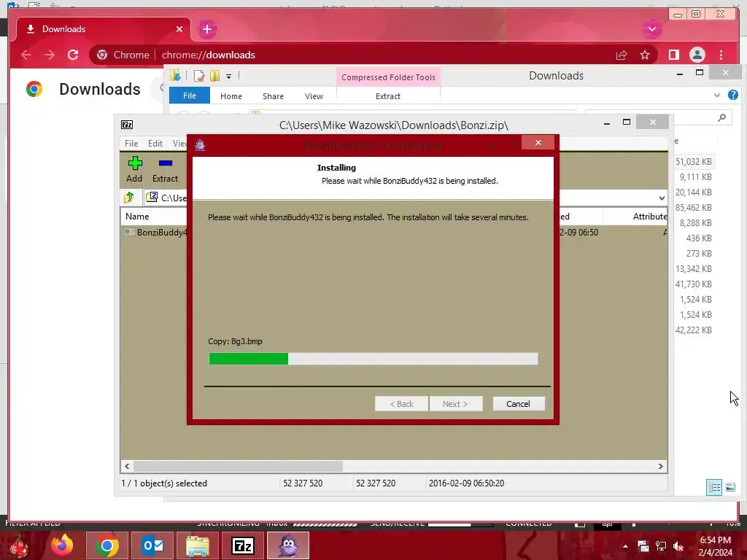Click the Extract button in 7-Zip toolbar

click(165, 169)
